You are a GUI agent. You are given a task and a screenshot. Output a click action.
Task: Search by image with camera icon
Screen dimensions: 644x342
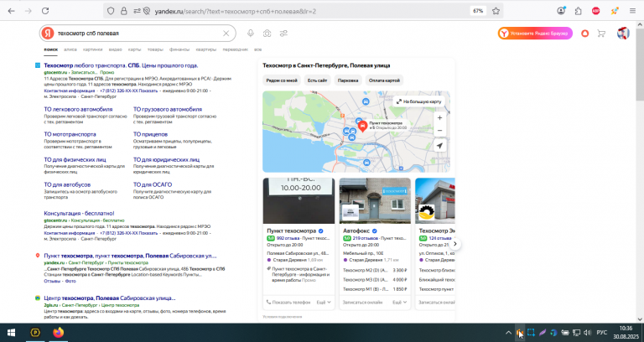267,34
